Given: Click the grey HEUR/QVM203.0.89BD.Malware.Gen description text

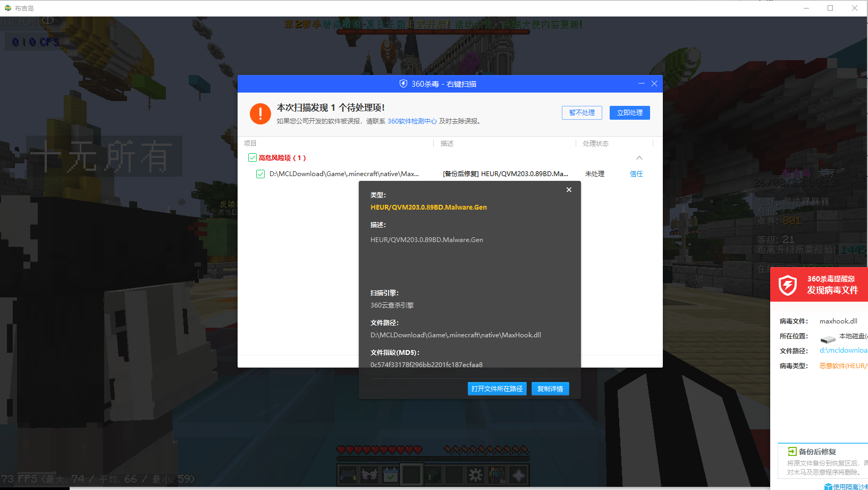Looking at the screenshot, I should point(427,240).
